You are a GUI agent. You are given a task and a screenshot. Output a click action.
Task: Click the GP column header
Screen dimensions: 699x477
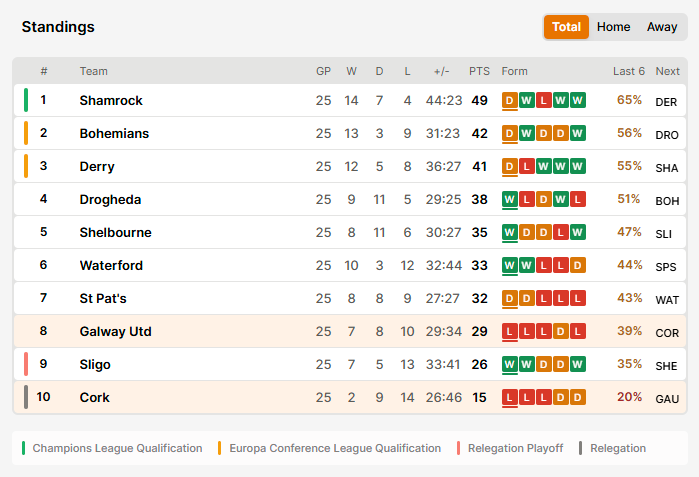coord(323,71)
